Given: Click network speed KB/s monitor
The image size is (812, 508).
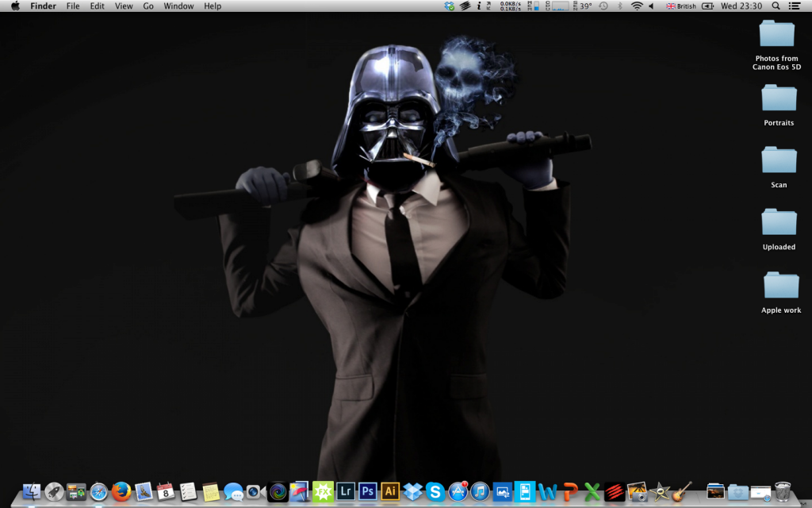Looking at the screenshot, I should 510,6.
